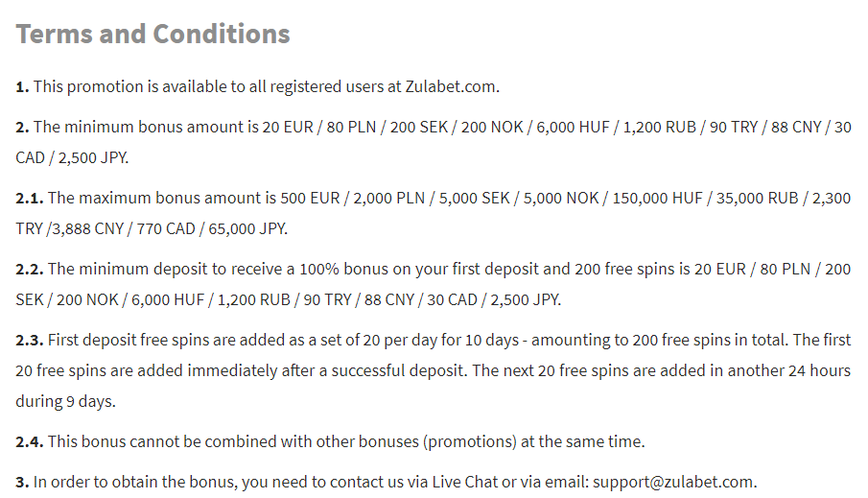Click the "during 9 days" text
This screenshot has height=498, width=868.
click(x=65, y=401)
